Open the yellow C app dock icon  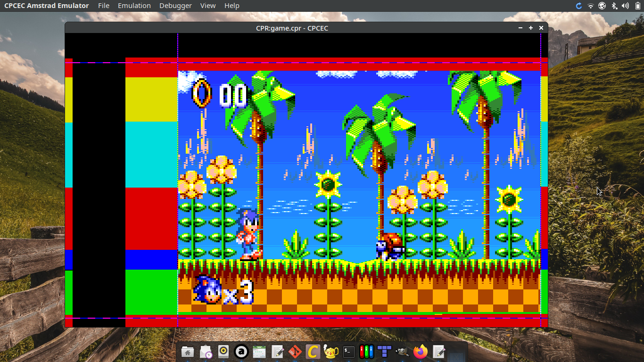pyautogui.click(x=313, y=352)
